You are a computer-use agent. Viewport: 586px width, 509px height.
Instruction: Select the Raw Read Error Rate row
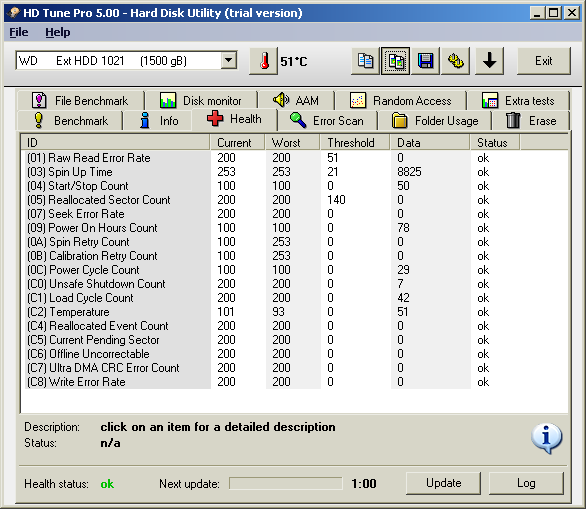click(x=295, y=158)
